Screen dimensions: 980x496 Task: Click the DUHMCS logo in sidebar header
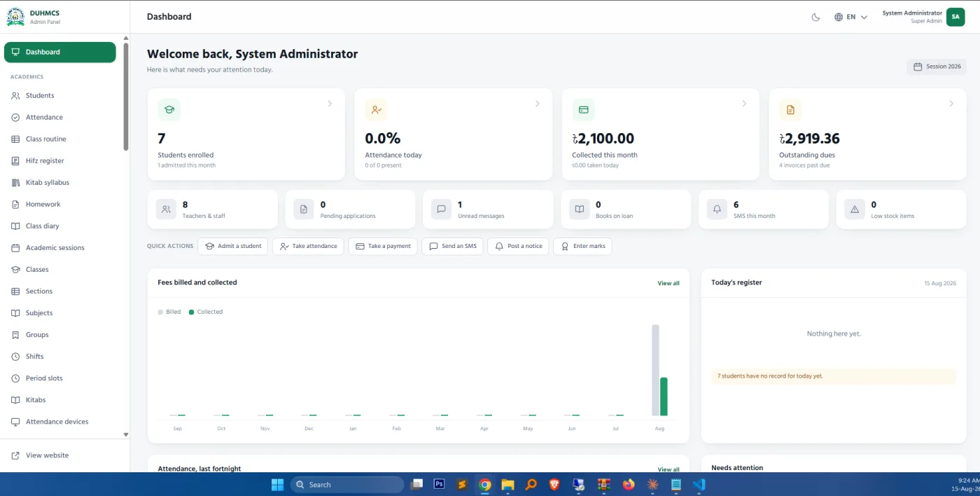15,17
